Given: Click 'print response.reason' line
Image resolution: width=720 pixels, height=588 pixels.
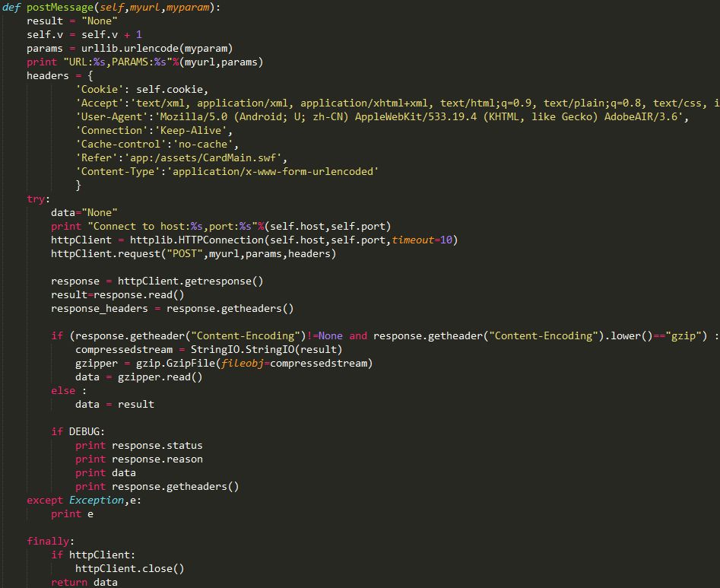Looking at the screenshot, I should [x=138, y=459].
